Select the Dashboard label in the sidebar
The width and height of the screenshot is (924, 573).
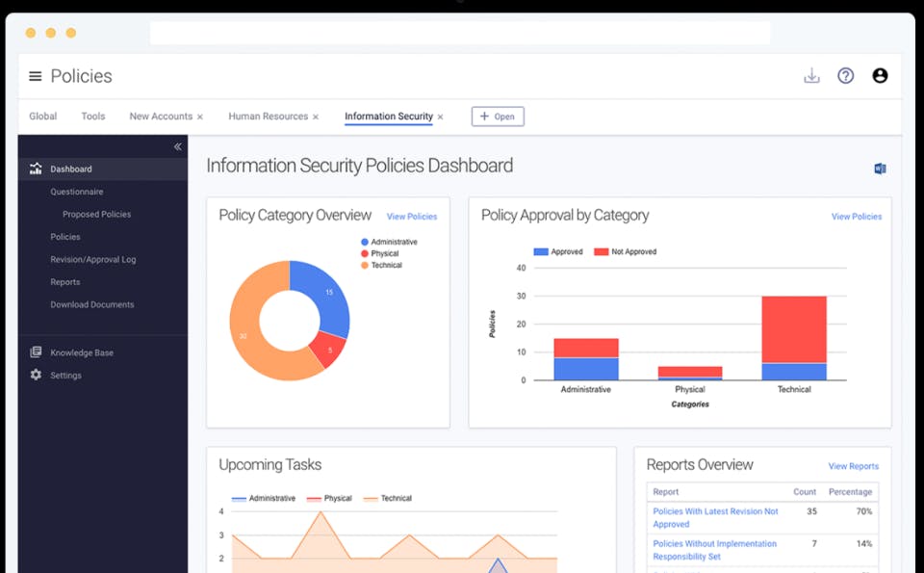[70, 169]
